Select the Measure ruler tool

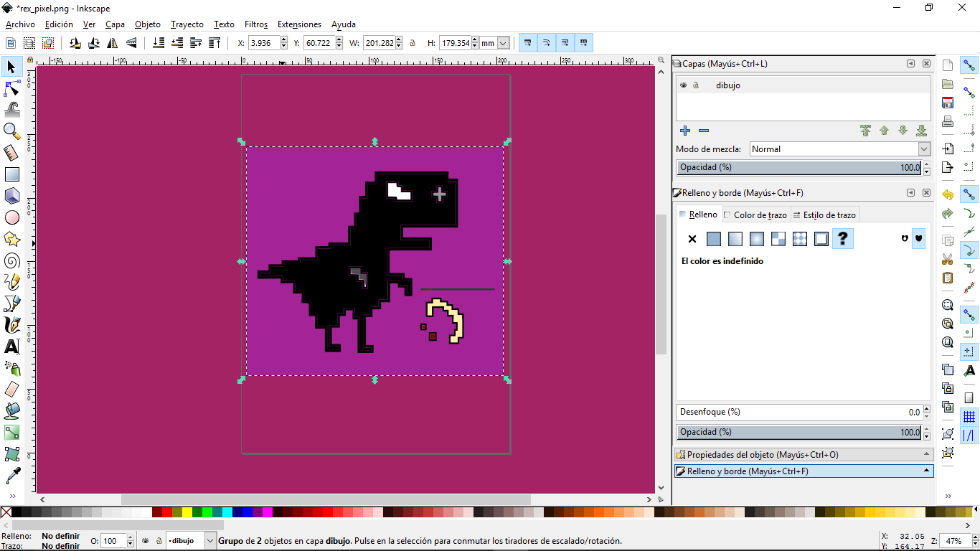coord(11,153)
